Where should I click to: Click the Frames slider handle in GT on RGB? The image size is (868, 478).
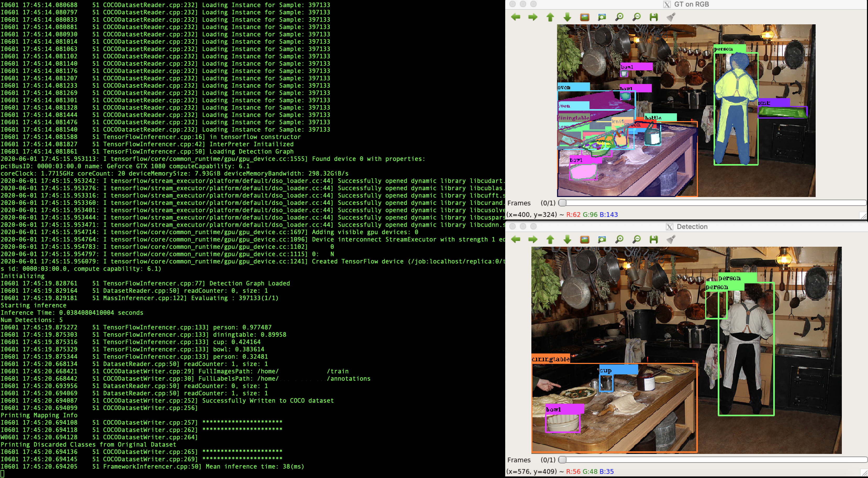click(x=562, y=203)
